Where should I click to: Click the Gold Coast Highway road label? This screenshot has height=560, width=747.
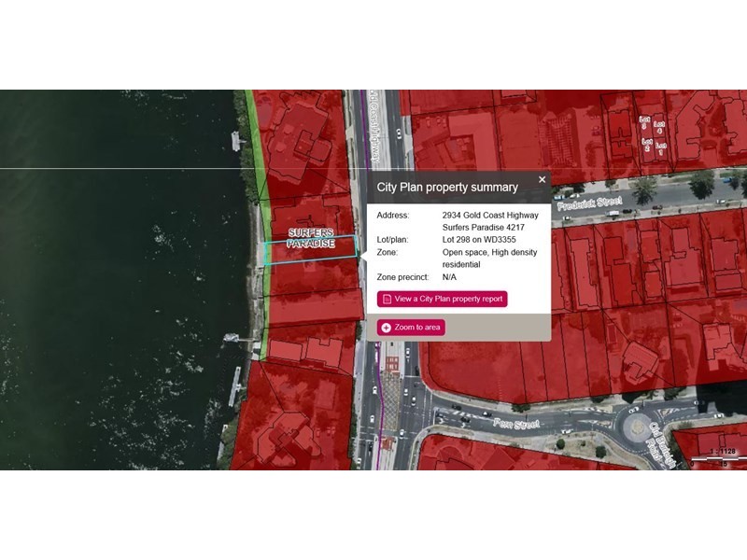(x=375, y=127)
